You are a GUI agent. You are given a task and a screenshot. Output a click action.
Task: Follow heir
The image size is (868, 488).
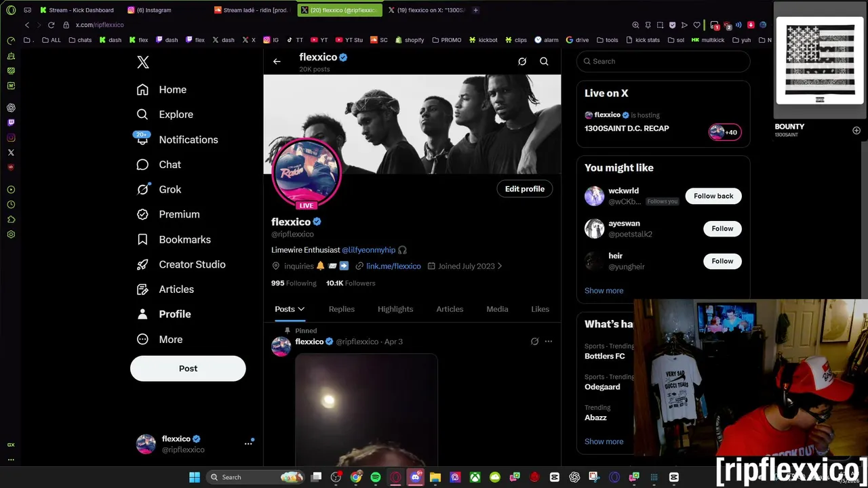coord(722,261)
